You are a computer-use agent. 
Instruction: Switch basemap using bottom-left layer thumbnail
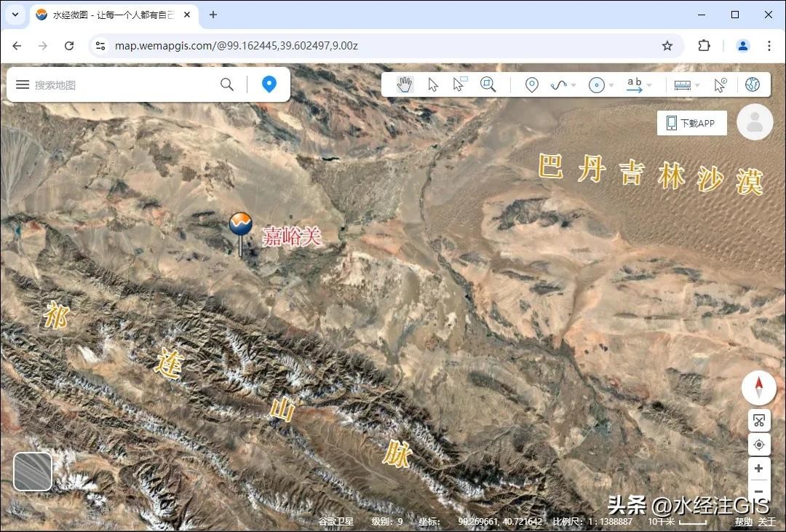click(33, 472)
